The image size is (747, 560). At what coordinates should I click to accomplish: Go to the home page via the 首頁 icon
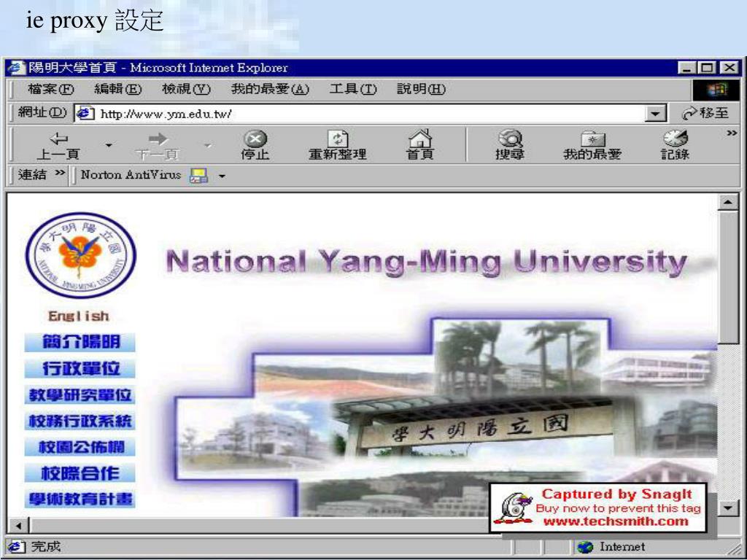click(x=420, y=138)
